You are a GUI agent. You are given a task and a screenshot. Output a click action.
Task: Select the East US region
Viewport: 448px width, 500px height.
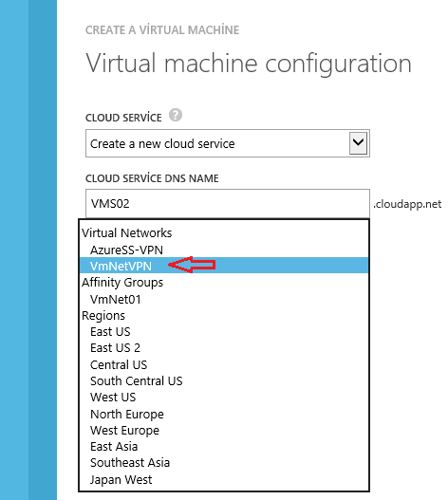224,332
